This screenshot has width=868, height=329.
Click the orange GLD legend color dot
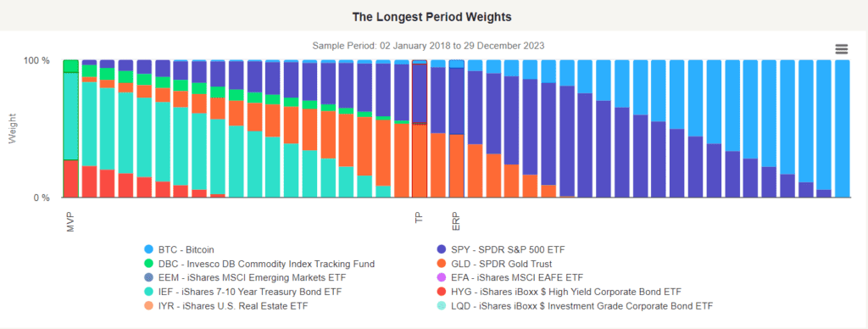442,265
